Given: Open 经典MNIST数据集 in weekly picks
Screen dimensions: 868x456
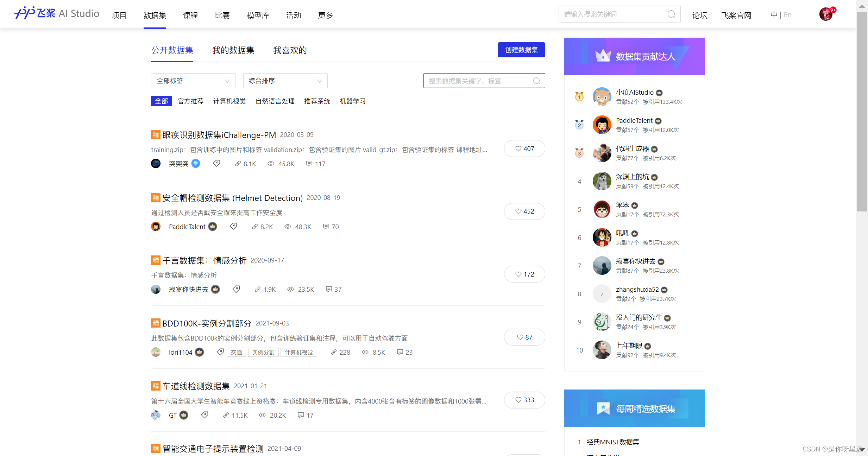Looking at the screenshot, I should 613,442.
